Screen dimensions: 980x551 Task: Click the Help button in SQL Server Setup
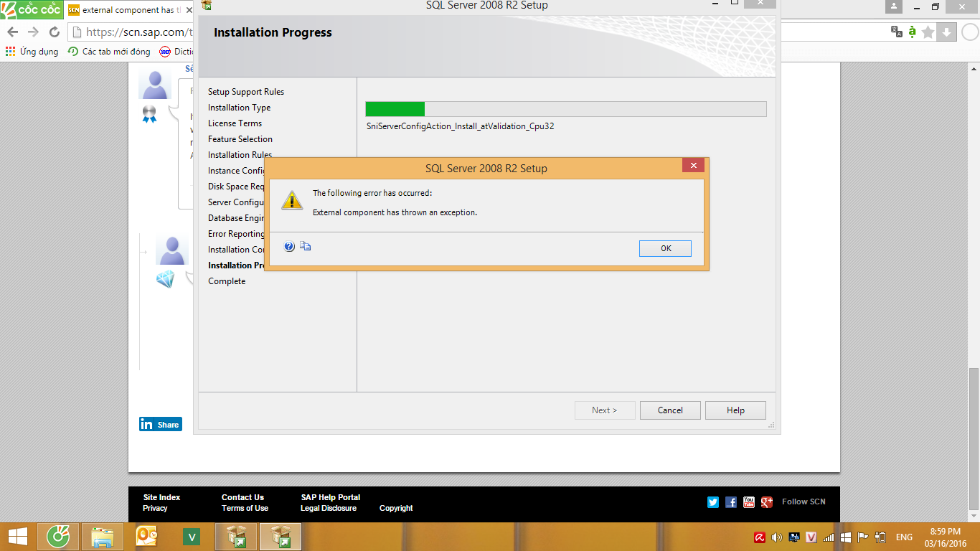[735, 410]
